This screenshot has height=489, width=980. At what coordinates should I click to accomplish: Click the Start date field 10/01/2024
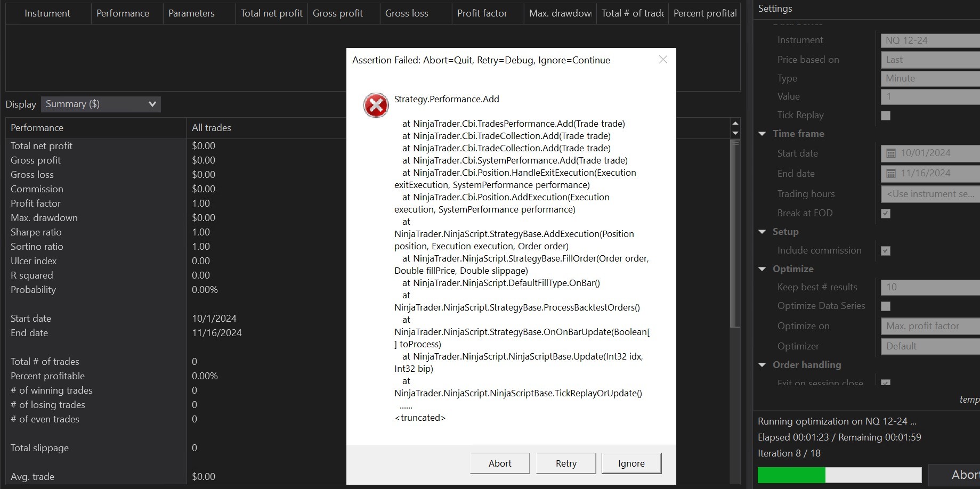point(930,153)
